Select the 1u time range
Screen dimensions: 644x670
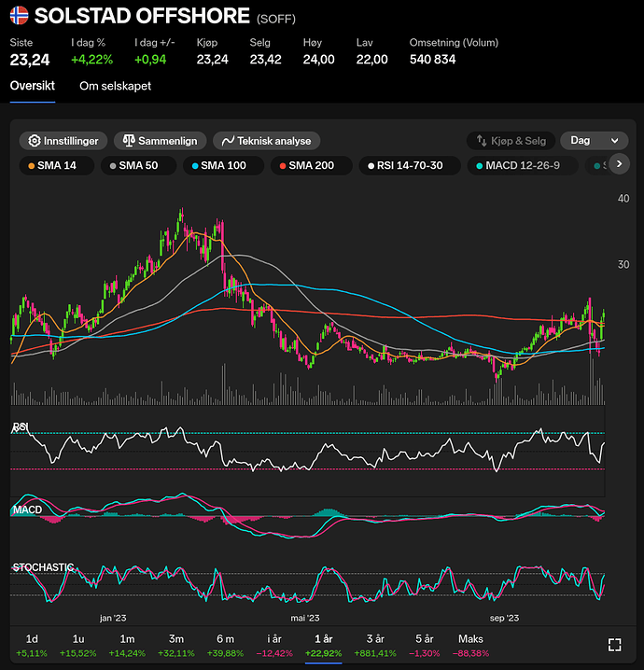[78, 645]
